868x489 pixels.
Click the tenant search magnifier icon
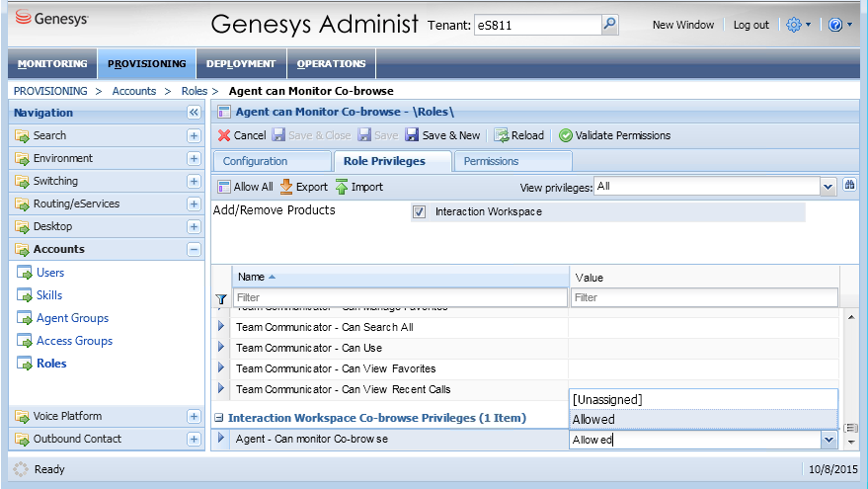click(x=609, y=25)
